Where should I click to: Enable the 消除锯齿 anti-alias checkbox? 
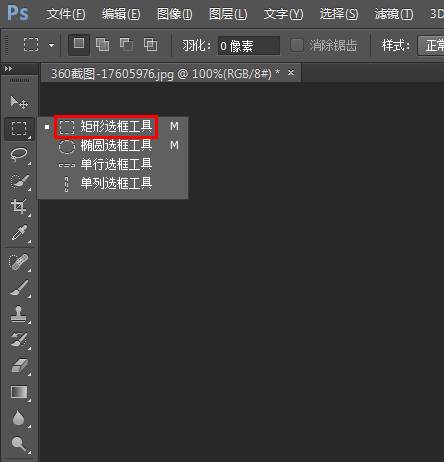[297, 45]
